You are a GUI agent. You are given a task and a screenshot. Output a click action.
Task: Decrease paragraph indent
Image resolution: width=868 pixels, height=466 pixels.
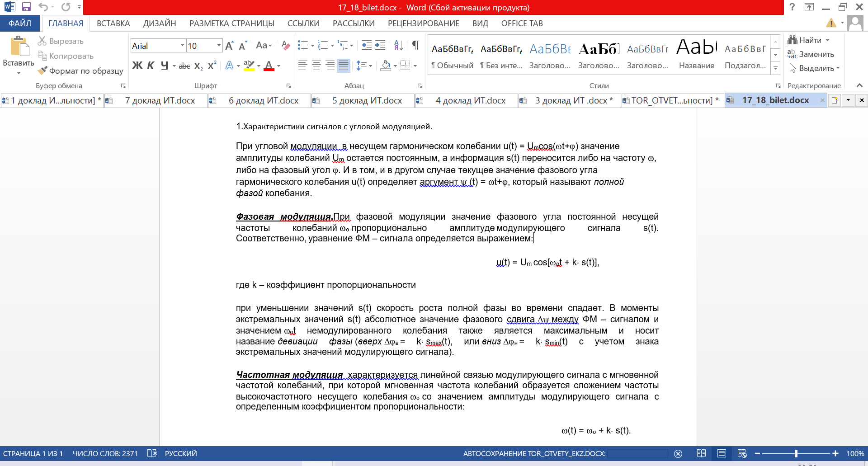[x=367, y=45]
